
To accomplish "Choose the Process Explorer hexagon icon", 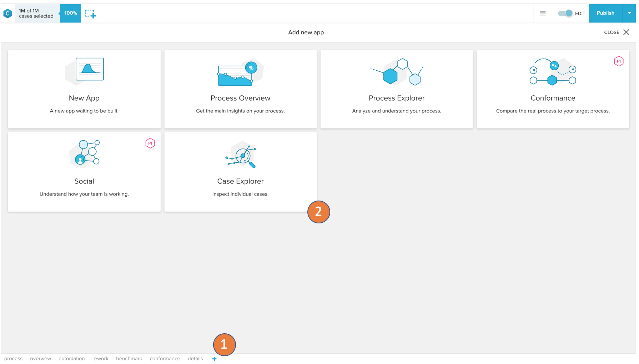I will pos(396,72).
